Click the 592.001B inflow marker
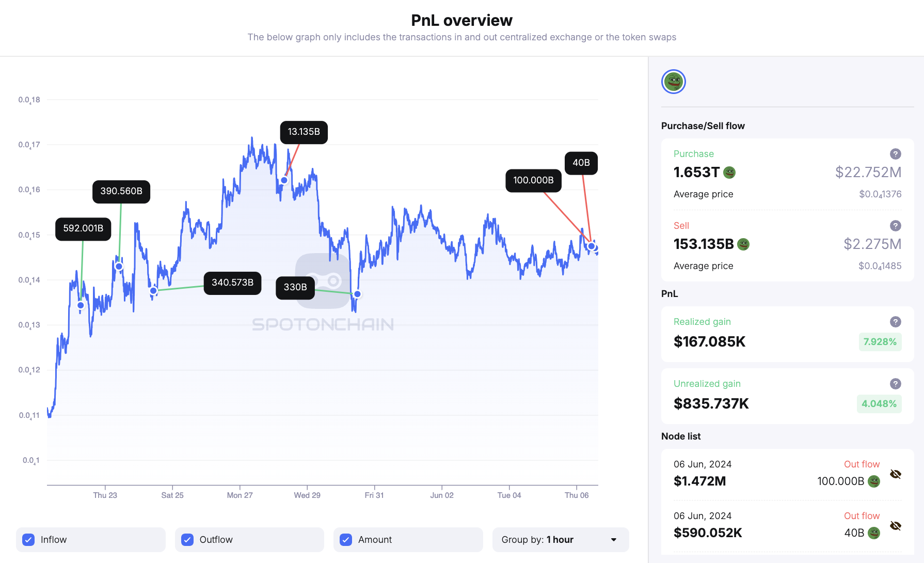The width and height of the screenshot is (924, 563). coord(83,229)
